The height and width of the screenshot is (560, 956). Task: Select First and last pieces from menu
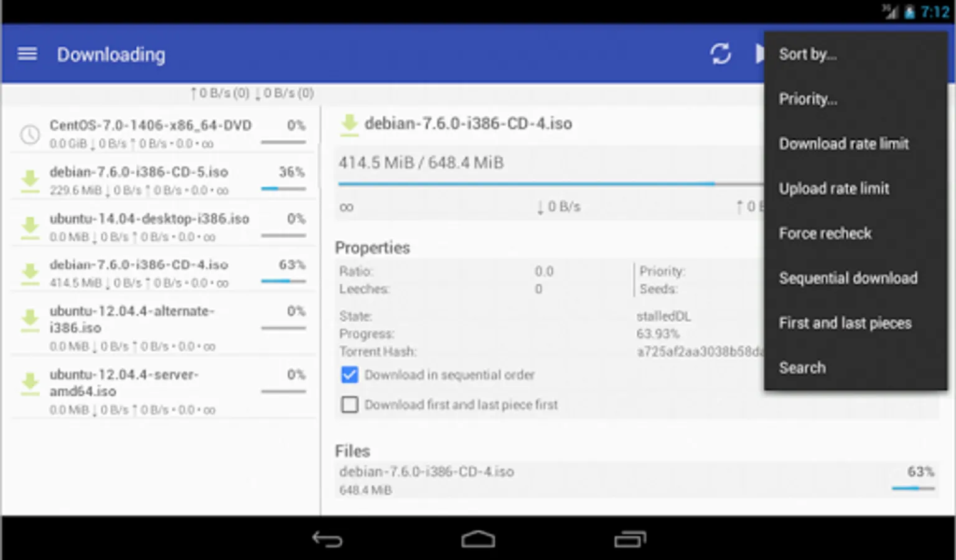point(856,323)
